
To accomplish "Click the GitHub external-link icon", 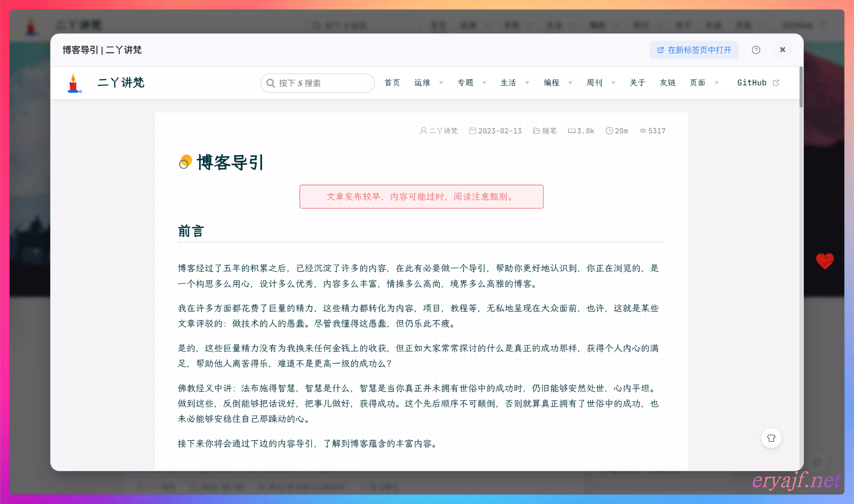I will click(776, 83).
